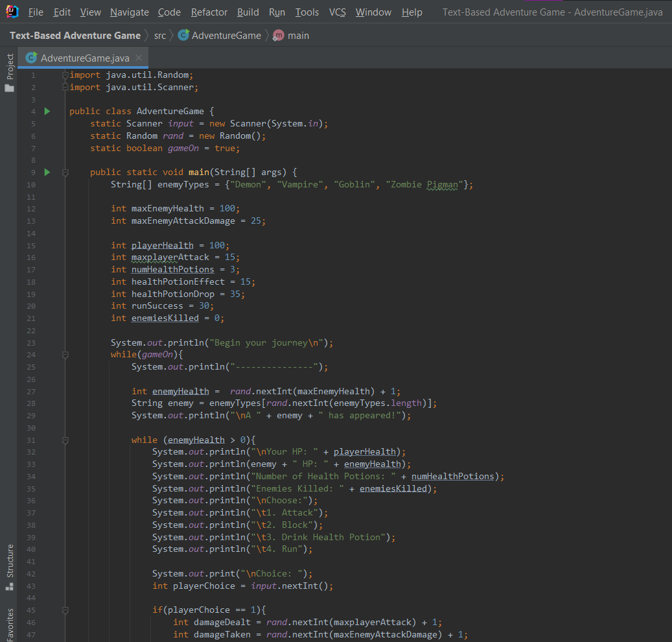
Task: Open the Structure tool window
Action: [10, 561]
